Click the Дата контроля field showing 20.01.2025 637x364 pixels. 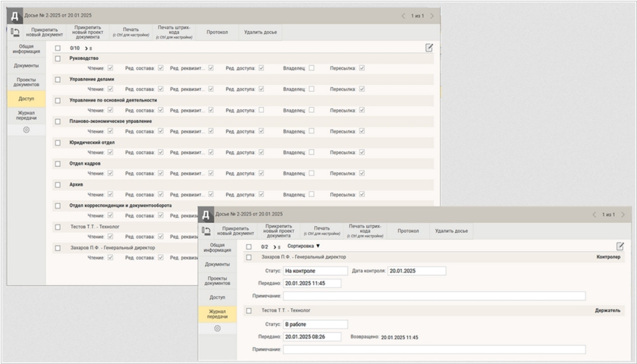coord(416,271)
